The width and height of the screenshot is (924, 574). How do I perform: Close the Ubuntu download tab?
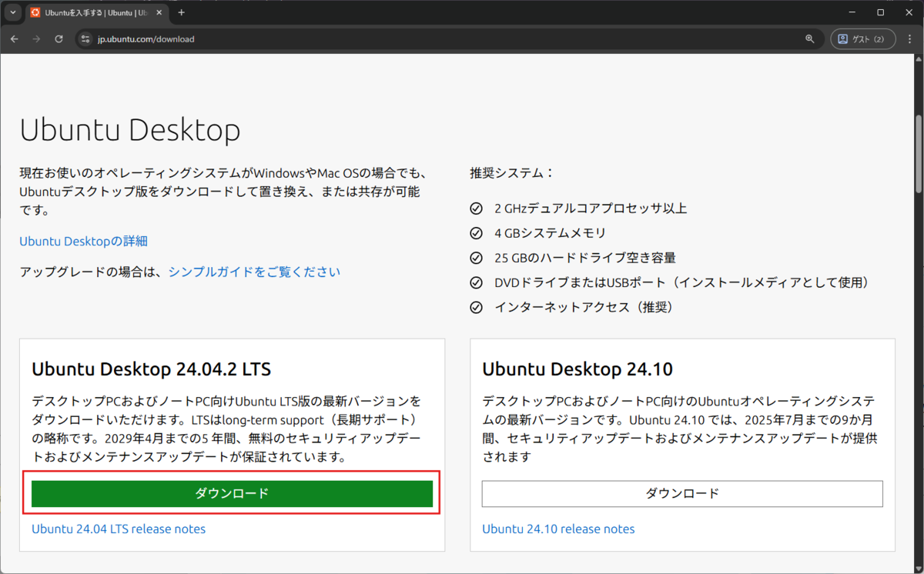click(x=160, y=12)
